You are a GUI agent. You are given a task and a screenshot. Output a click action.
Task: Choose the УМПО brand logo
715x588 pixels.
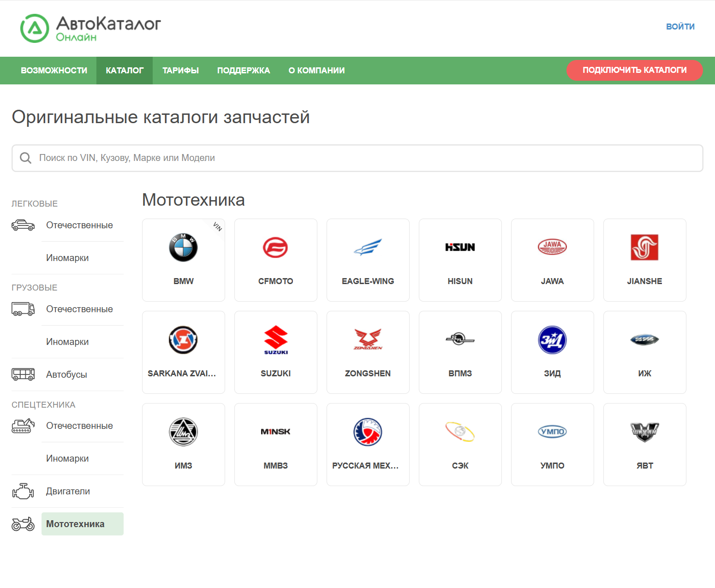tap(552, 432)
